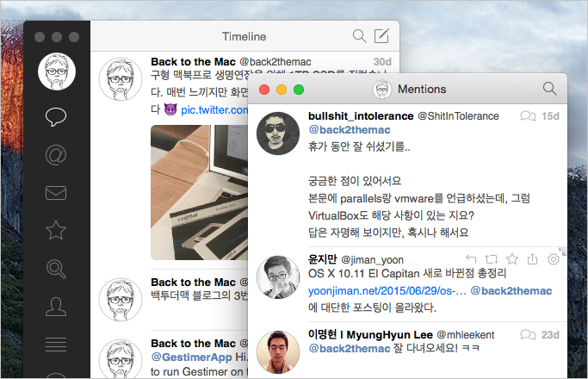Click avatar of second Timeline tweet about 블로그
Viewport: 588px width, 379px height.
(121, 300)
